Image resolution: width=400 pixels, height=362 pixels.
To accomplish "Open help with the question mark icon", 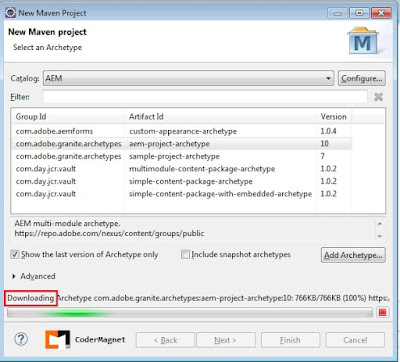I will click(21, 339).
